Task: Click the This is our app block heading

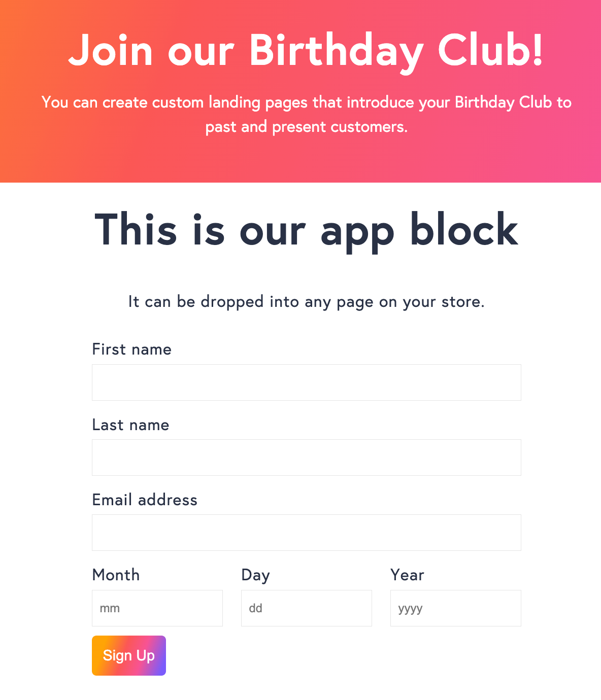Action: tap(306, 230)
